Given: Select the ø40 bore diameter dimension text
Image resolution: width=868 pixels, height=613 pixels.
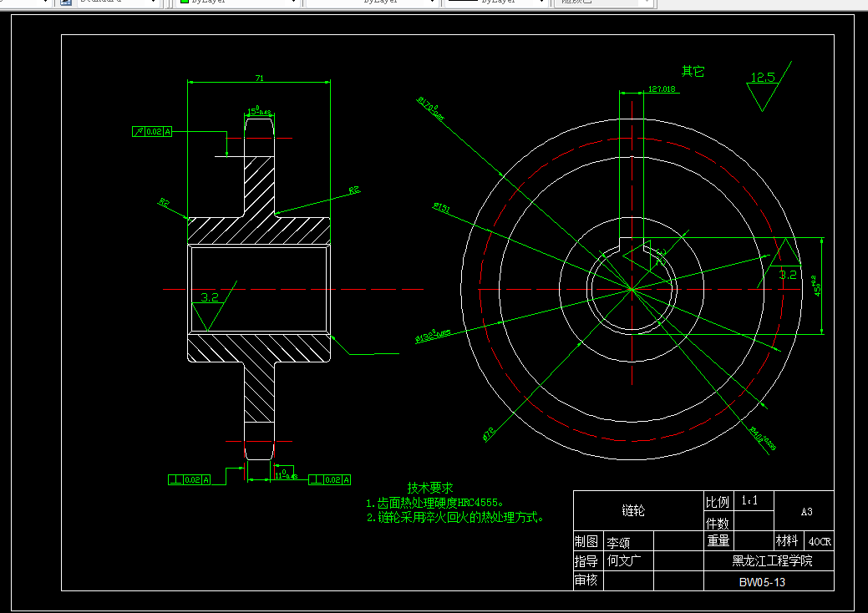Looking at the screenshot, I should 762,438.
